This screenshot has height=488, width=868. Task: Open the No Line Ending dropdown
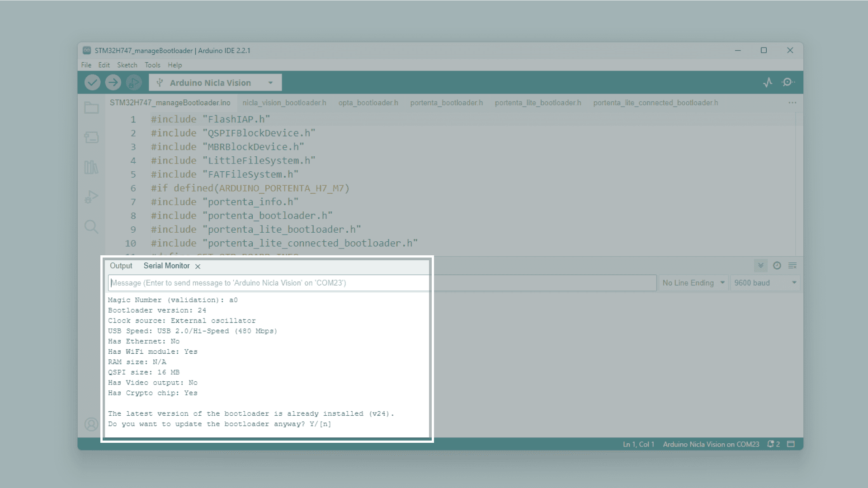[693, 283]
